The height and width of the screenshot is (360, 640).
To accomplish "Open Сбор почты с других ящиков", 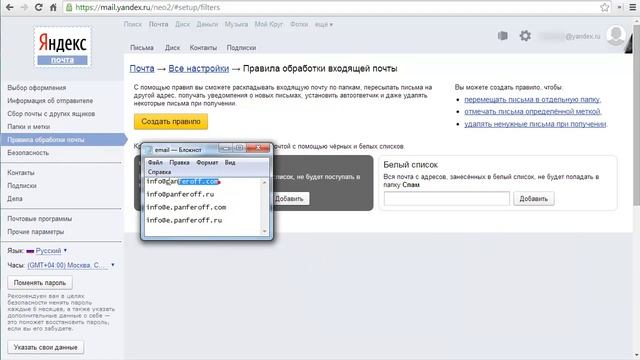I will point(51,114).
